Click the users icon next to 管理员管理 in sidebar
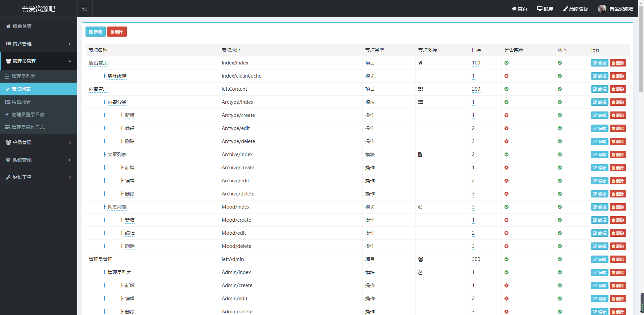644x315 pixels. point(8,61)
